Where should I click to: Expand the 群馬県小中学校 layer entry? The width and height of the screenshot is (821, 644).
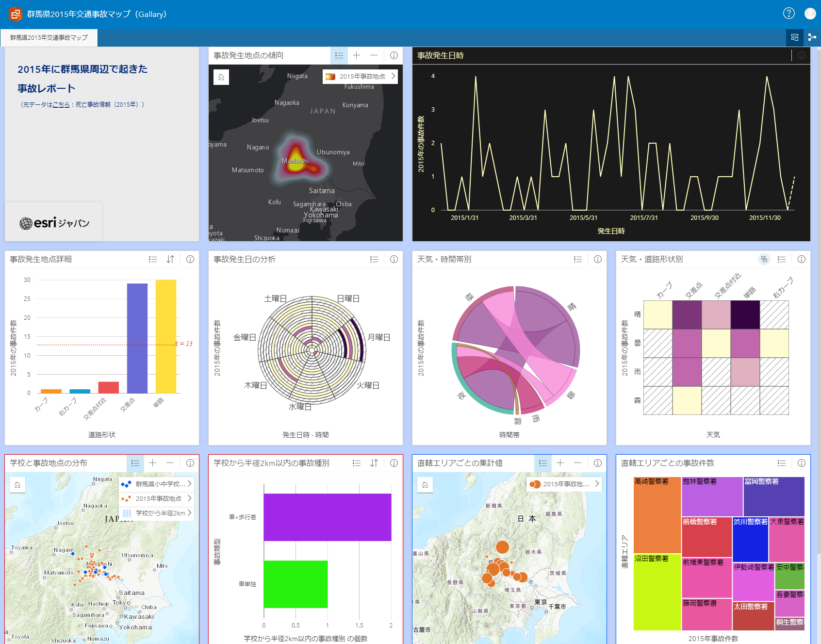[x=189, y=484]
